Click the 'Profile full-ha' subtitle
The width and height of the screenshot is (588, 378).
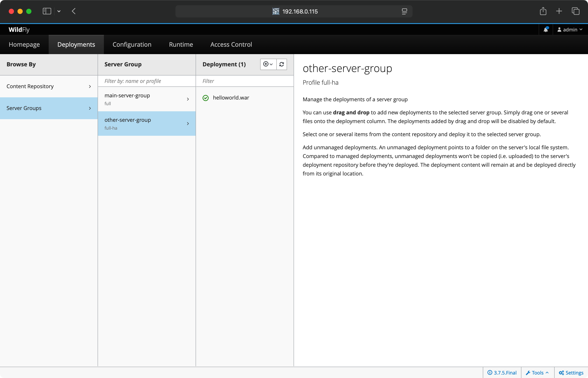320,82
